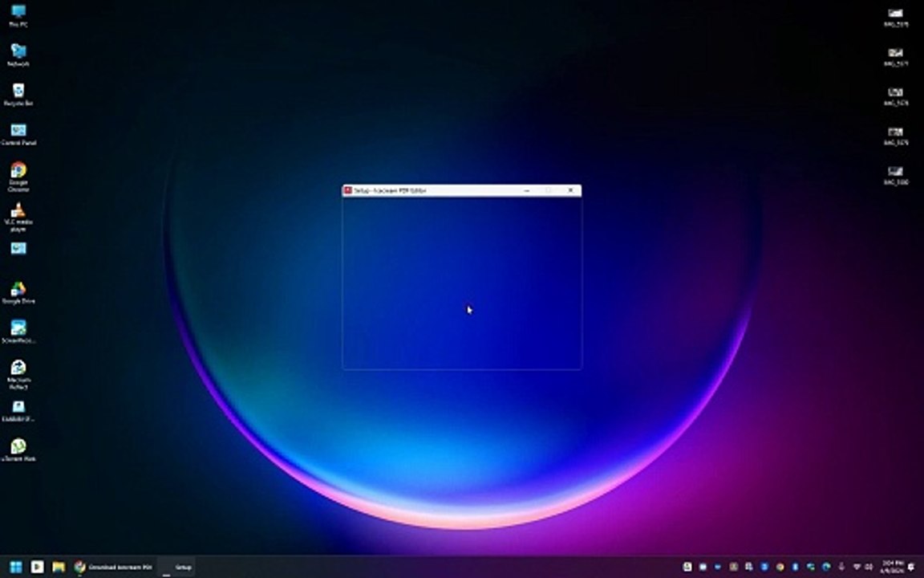Launch VLC media player shortcut
This screenshot has height=578, width=924.
[18, 217]
